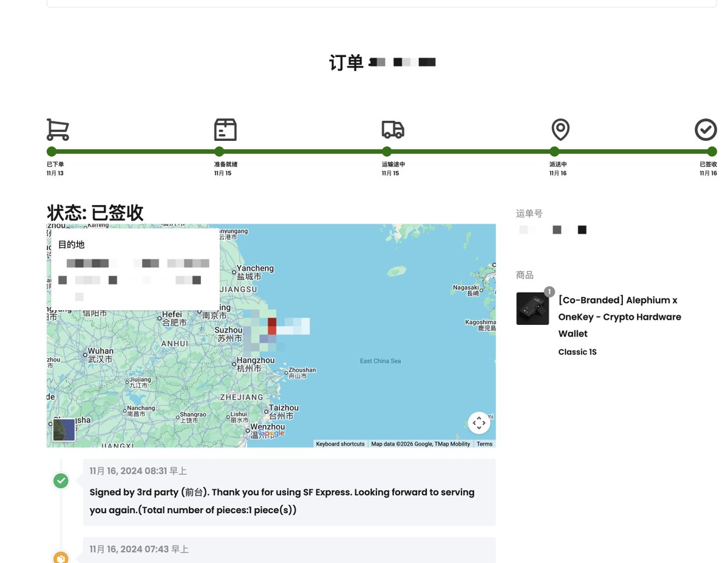Click Wuhan city label on the map
Image resolution: width=728 pixels, height=563 pixels.
[x=101, y=355]
